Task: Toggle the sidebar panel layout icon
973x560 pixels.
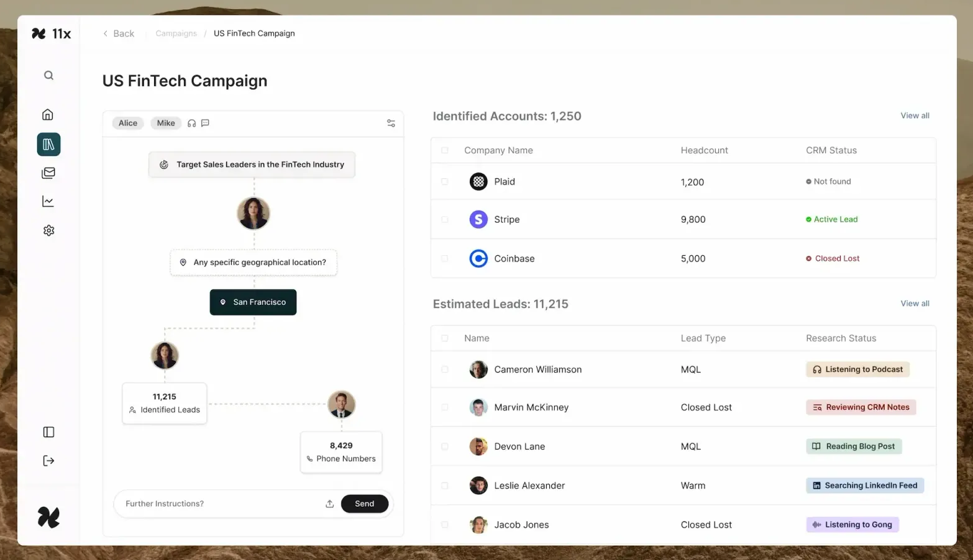Action: (48, 432)
